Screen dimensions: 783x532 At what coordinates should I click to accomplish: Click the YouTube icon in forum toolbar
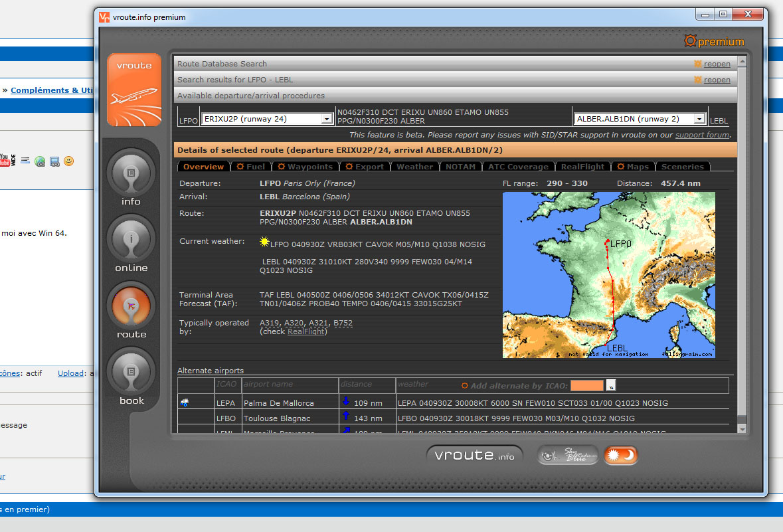tap(5, 160)
